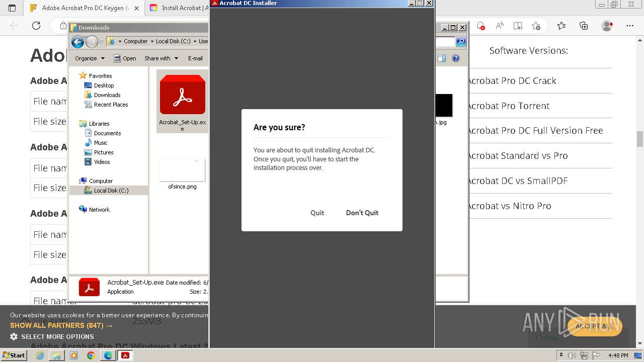This screenshot has width=644, height=362.
Task: Open the Organize dropdown menu
Action: (x=90, y=58)
